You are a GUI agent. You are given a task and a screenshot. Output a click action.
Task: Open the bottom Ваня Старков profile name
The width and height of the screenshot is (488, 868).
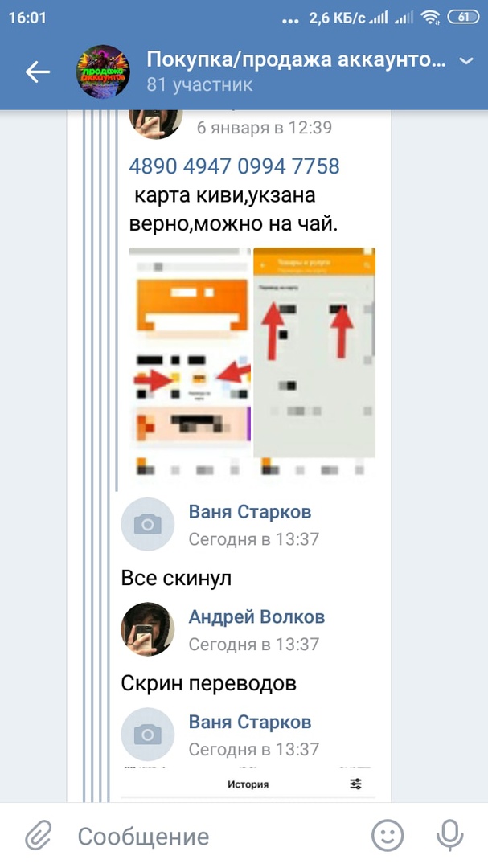tap(250, 722)
